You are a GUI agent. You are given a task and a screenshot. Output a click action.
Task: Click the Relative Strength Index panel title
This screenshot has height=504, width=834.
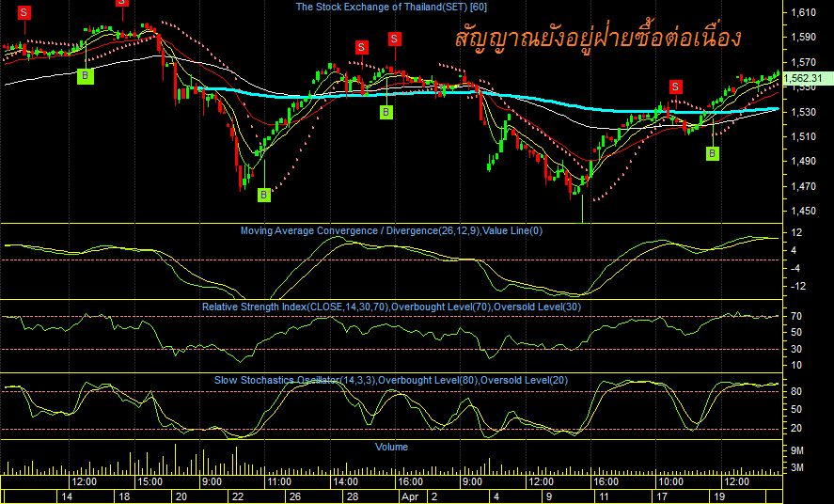(x=391, y=307)
